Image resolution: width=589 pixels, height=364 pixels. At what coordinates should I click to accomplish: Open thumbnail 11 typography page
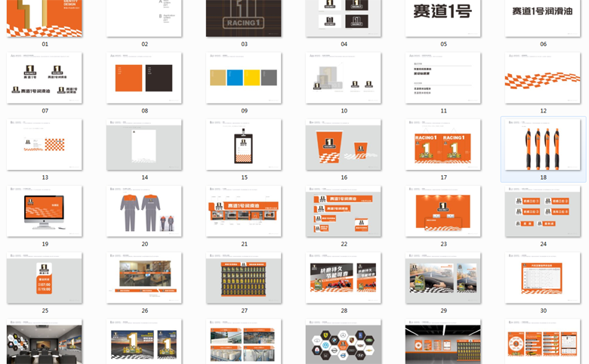point(443,78)
